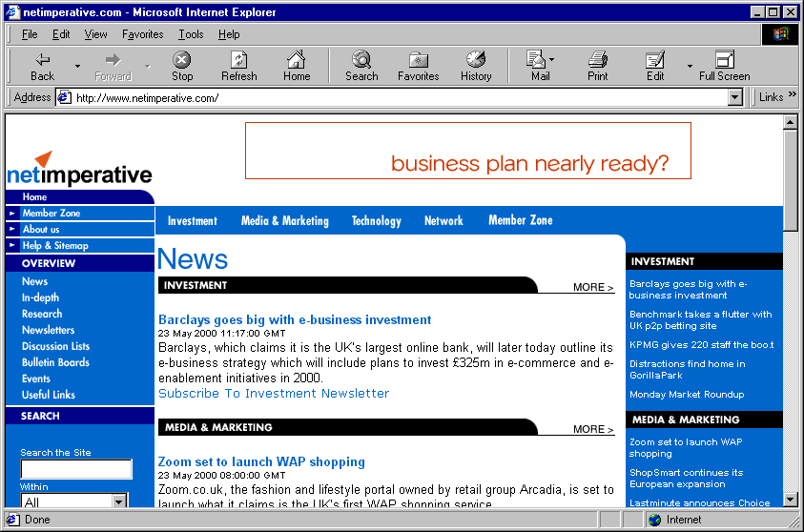Click the page icon in Address bar
The image size is (804, 532).
click(x=64, y=97)
